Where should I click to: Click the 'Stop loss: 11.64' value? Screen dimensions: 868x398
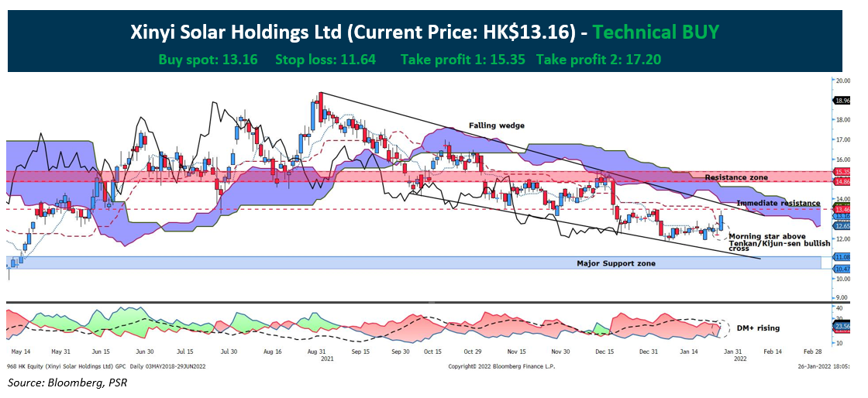tap(325, 59)
